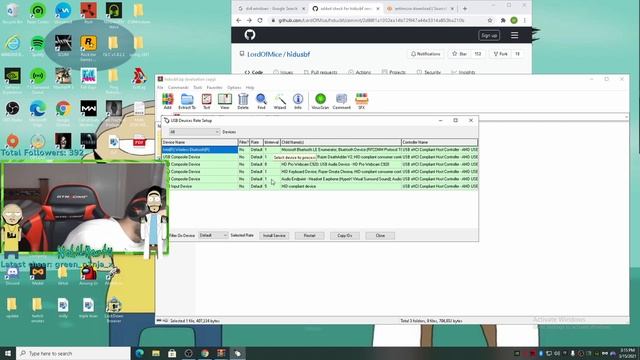Click WinRAR Test toolbar icon

tap(207, 101)
